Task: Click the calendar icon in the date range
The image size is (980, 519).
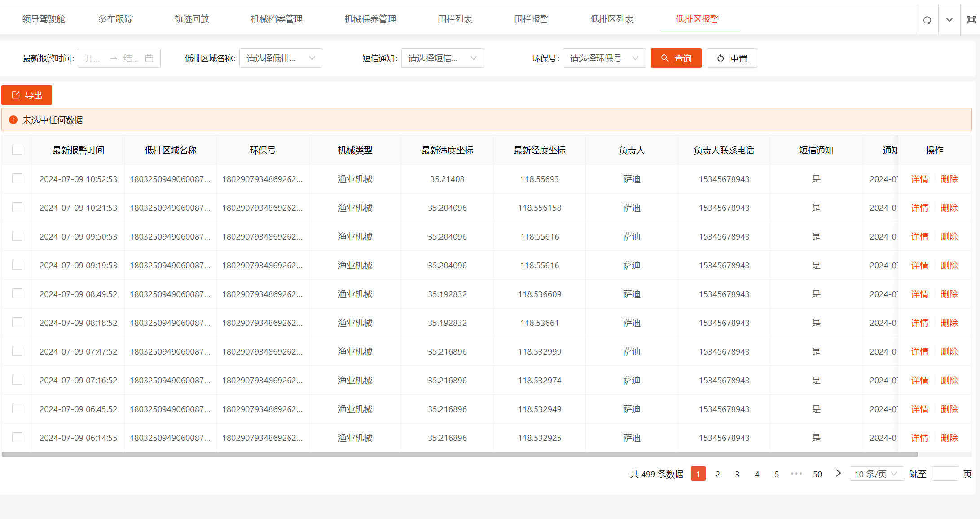Action: point(149,58)
